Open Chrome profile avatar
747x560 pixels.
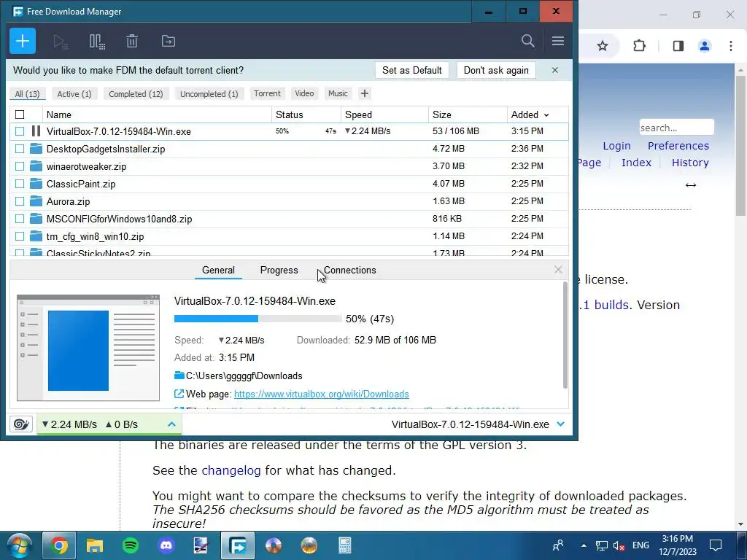pos(705,46)
